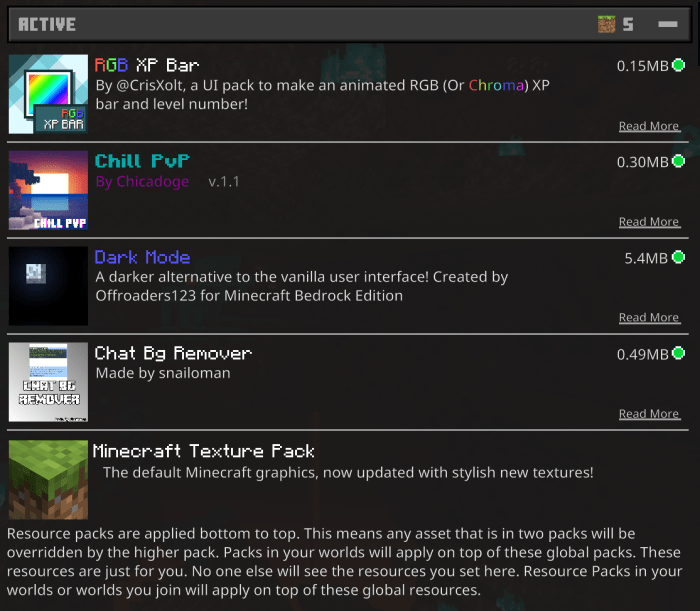Click the grass block icon in Active header

(x=606, y=24)
